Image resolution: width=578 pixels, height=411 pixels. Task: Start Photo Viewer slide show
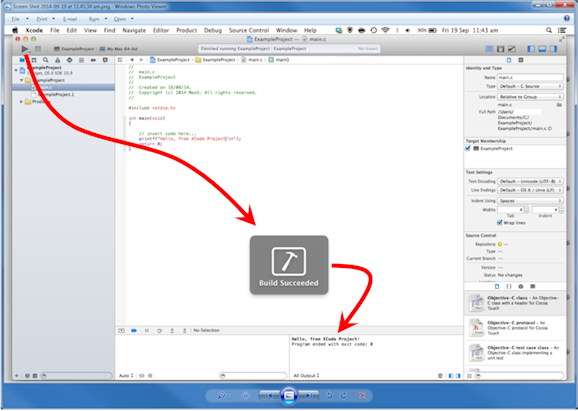coord(289,396)
